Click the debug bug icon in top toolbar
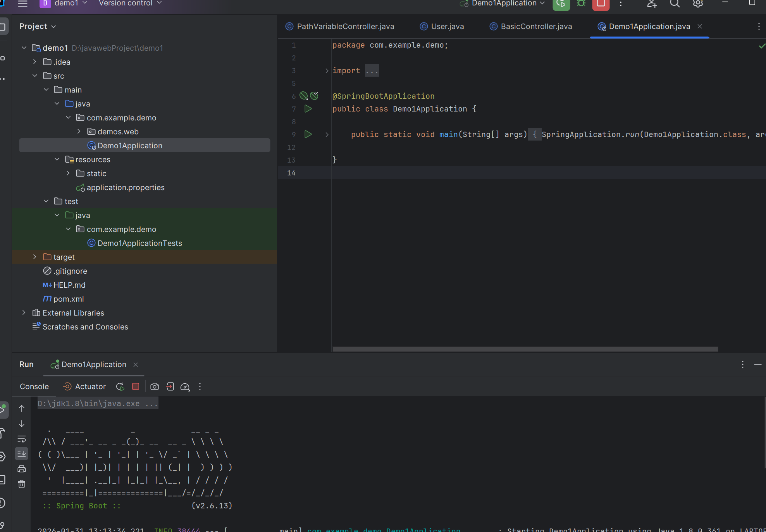This screenshot has width=766, height=532. [x=581, y=4]
